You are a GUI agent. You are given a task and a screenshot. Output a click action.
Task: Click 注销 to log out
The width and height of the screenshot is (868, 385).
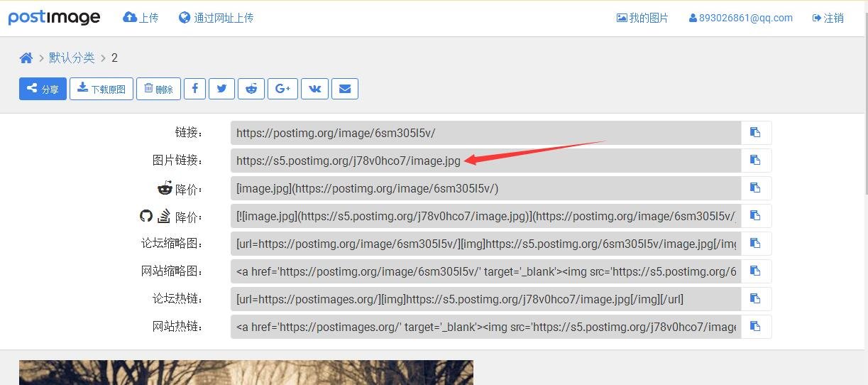click(828, 18)
